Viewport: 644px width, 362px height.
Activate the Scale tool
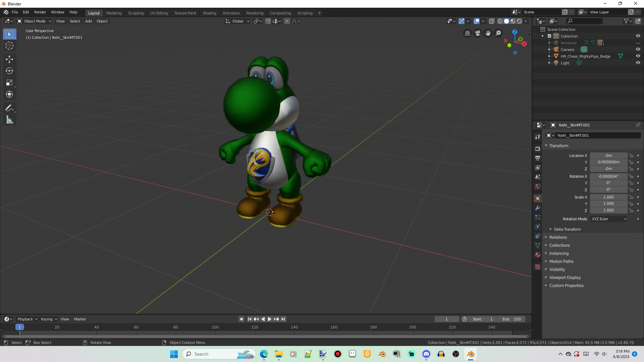point(9,82)
